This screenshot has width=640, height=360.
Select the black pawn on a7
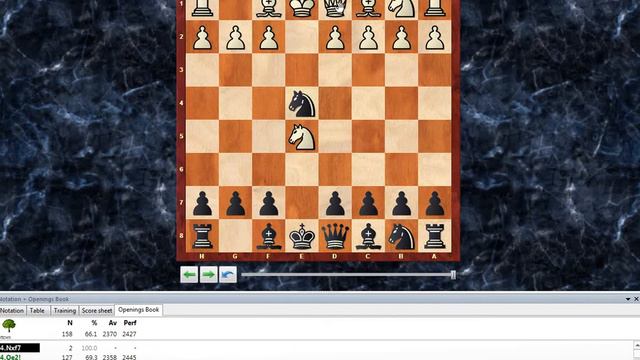(435, 203)
